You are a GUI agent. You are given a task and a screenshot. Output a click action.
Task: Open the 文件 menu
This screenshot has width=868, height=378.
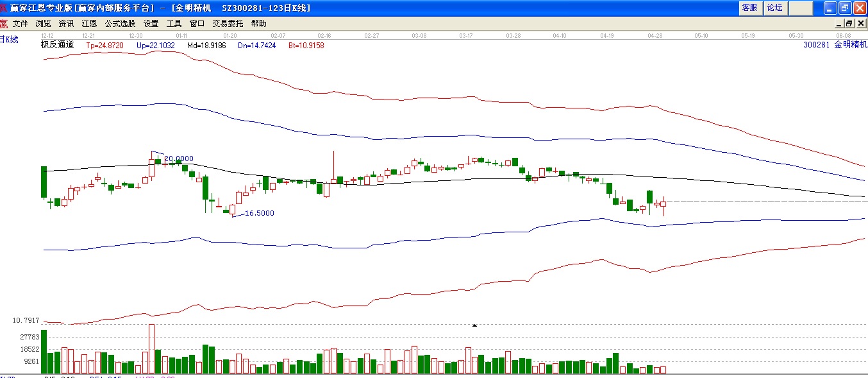[x=21, y=24]
